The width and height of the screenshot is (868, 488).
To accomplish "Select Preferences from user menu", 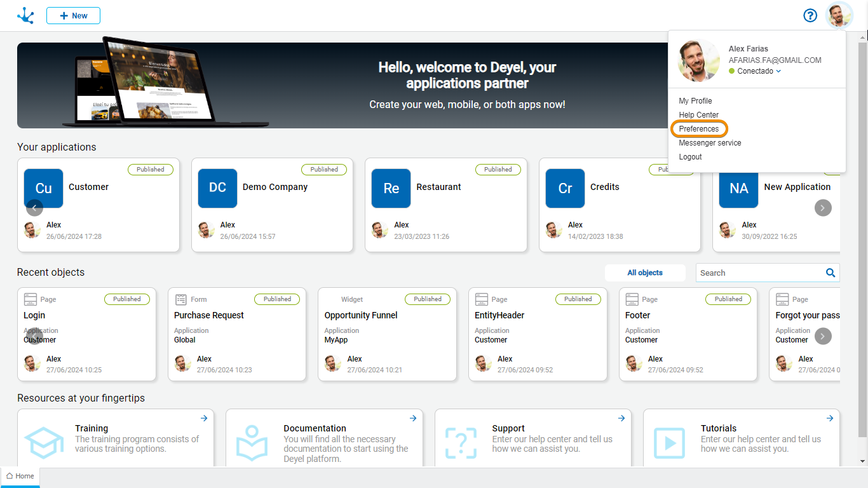I will click(699, 129).
